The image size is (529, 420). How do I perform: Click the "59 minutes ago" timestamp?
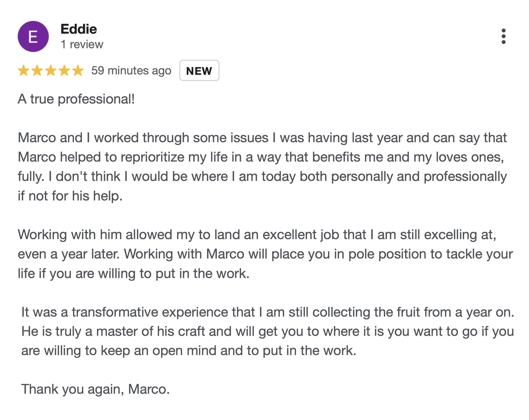[x=131, y=71]
